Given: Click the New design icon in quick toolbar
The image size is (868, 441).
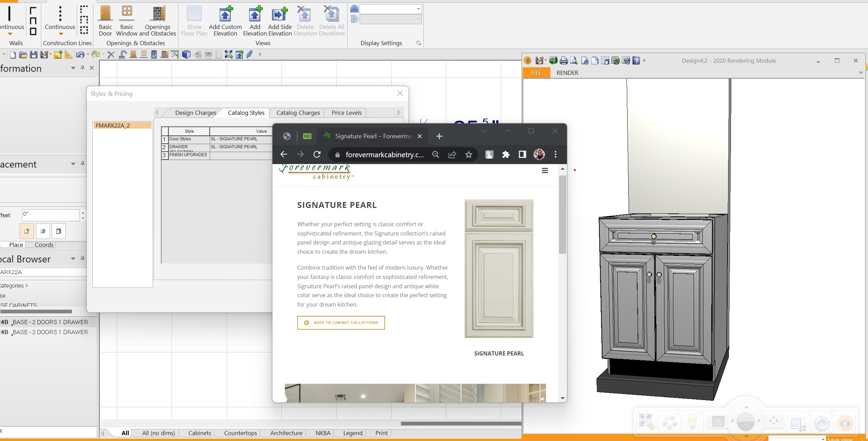Looking at the screenshot, I should click(13, 54).
